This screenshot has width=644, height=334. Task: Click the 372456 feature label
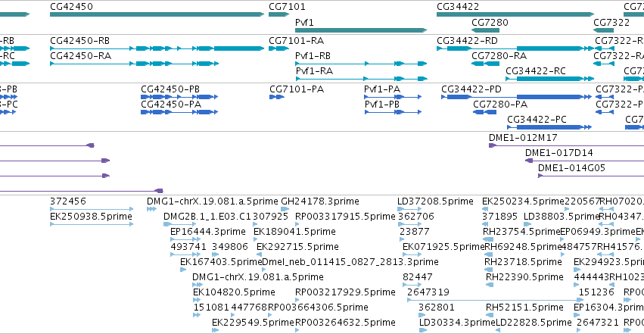68,201
